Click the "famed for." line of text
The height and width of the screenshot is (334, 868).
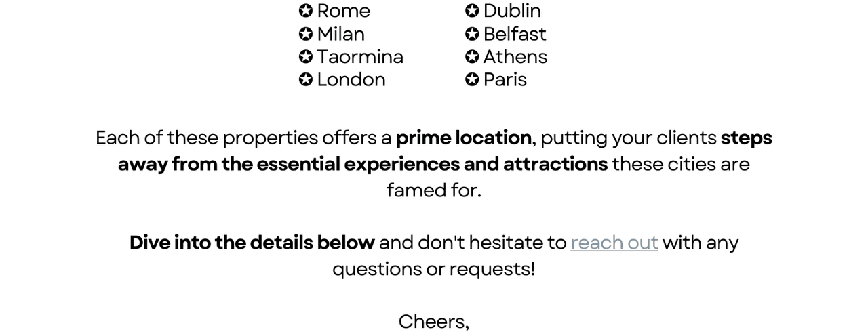(x=434, y=190)
